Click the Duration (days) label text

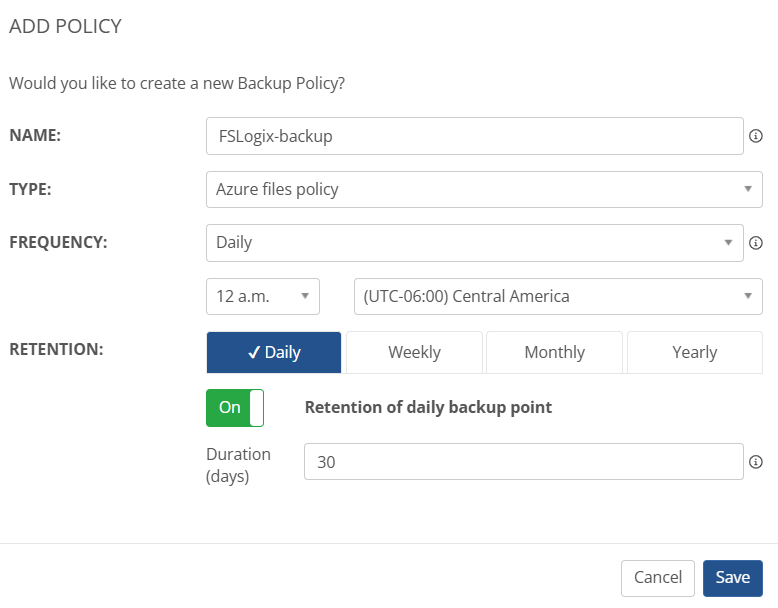coord(238,465)
